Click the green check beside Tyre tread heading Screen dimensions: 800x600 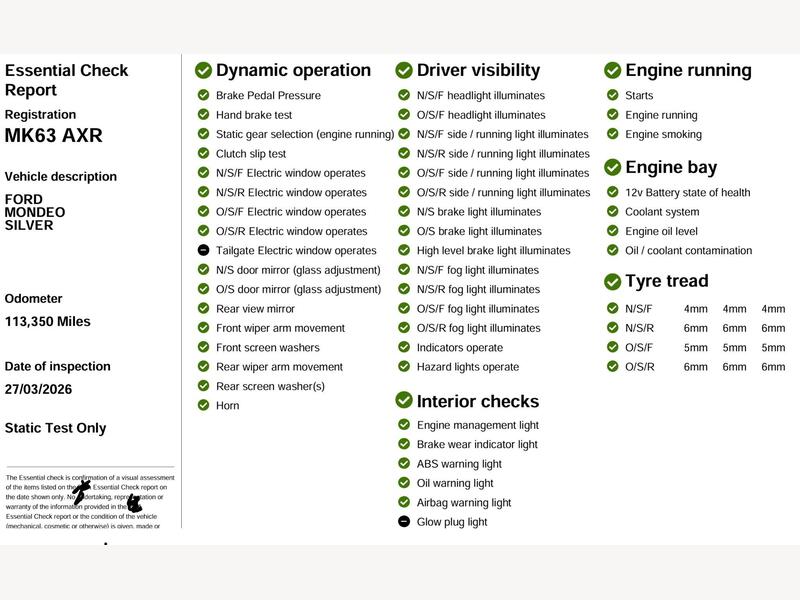[x=613, y=281]
